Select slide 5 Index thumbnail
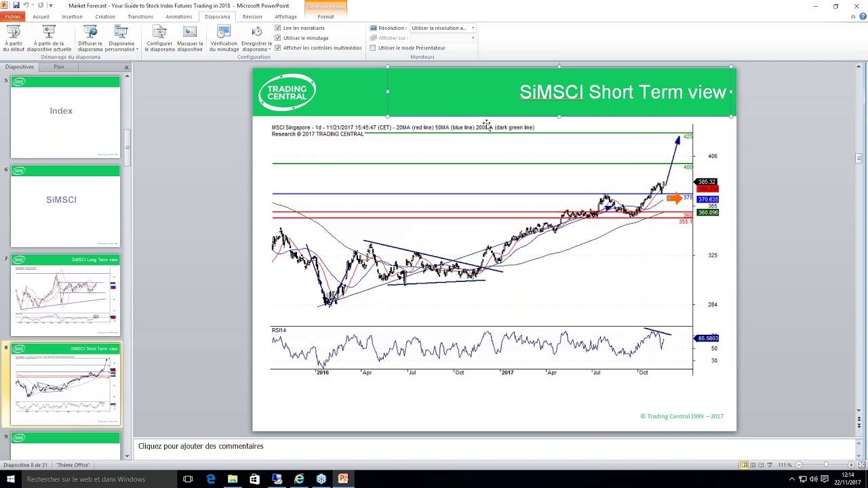The image size is (868, 488). (65, 117)
